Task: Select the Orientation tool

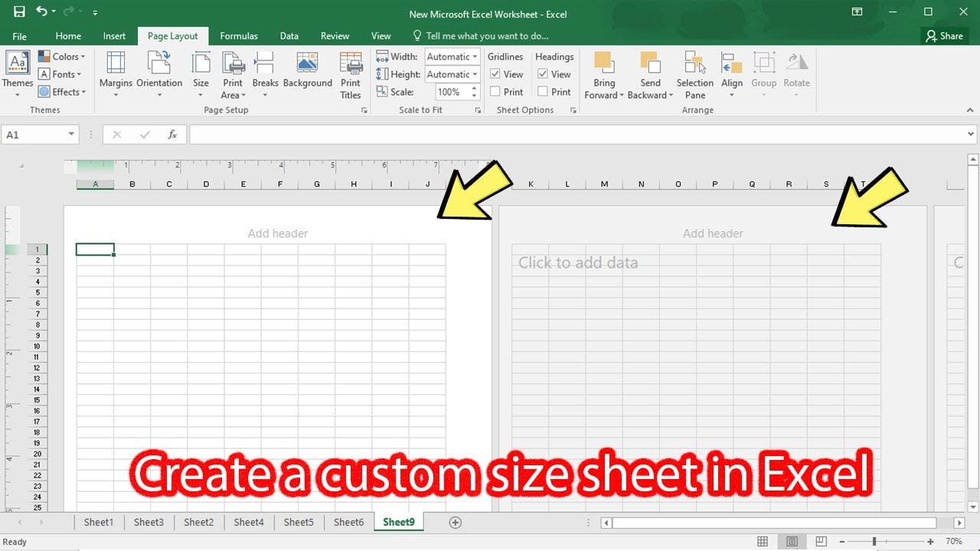Action: (x=158, y=74)
